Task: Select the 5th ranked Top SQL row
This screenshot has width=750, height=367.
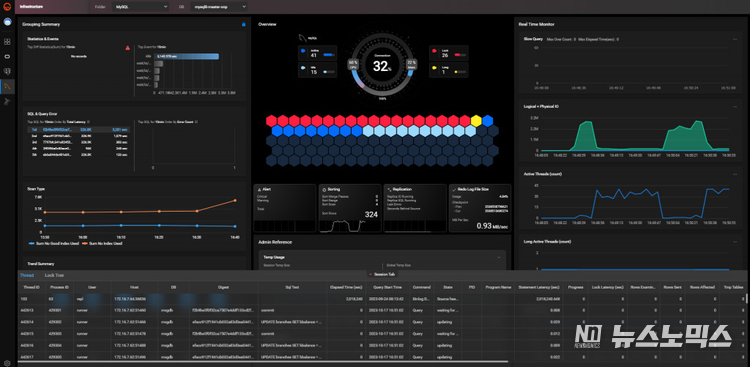Action: (79, 155)
